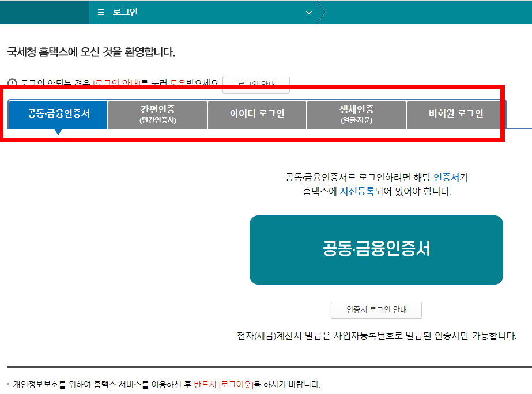
Task: Switch to the 간편인증(민간인증서) tab
Action: pos(158,115)
